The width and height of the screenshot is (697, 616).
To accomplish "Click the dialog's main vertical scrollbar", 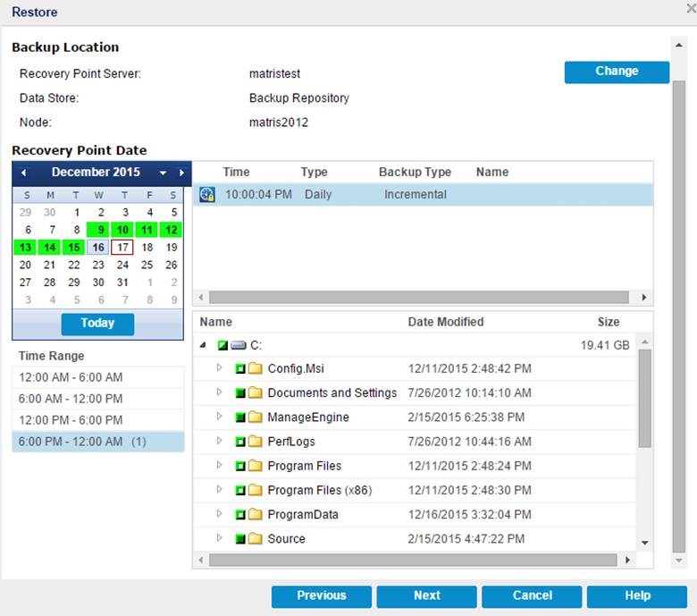I will (x=679, y=316).
